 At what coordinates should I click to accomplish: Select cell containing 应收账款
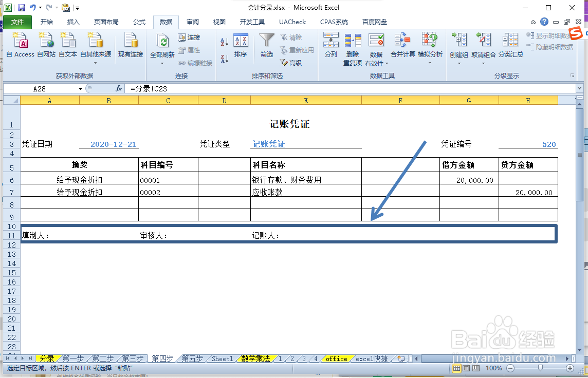pos(306,192)
